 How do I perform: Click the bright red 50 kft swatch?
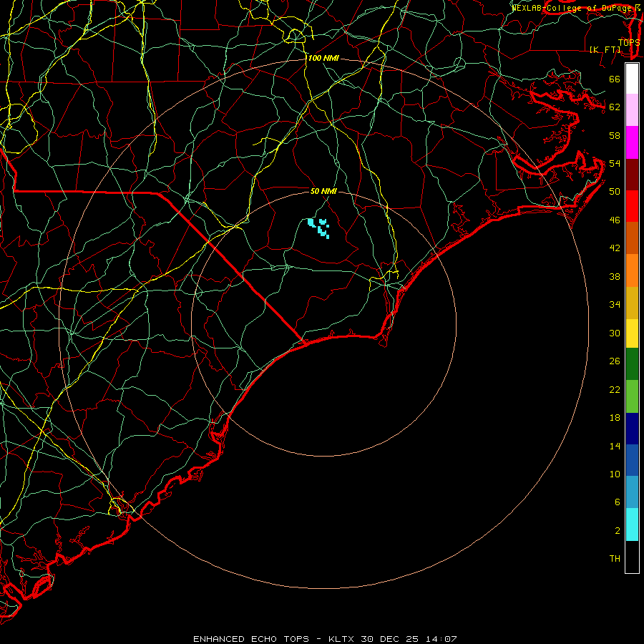632,206
